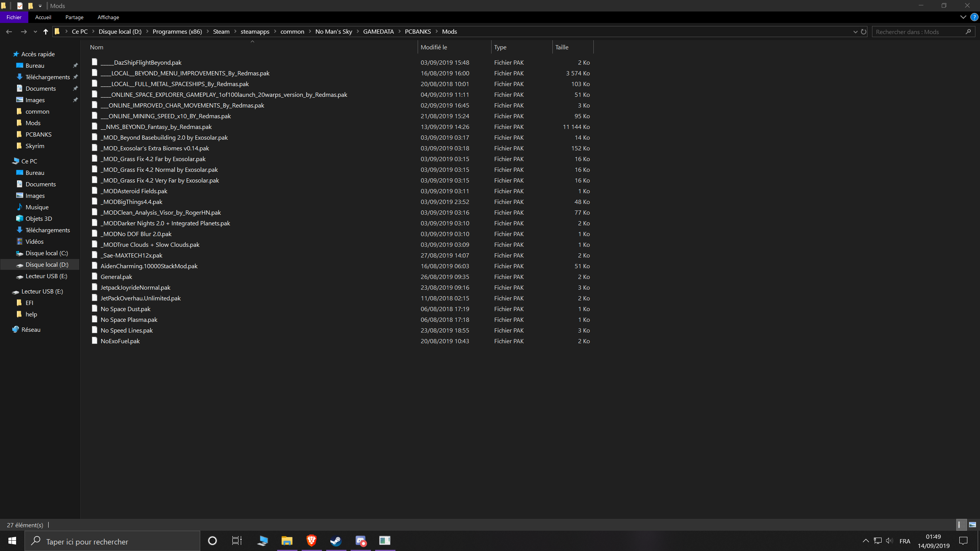
Task: Select file General.pak
Action: [116, 277]
